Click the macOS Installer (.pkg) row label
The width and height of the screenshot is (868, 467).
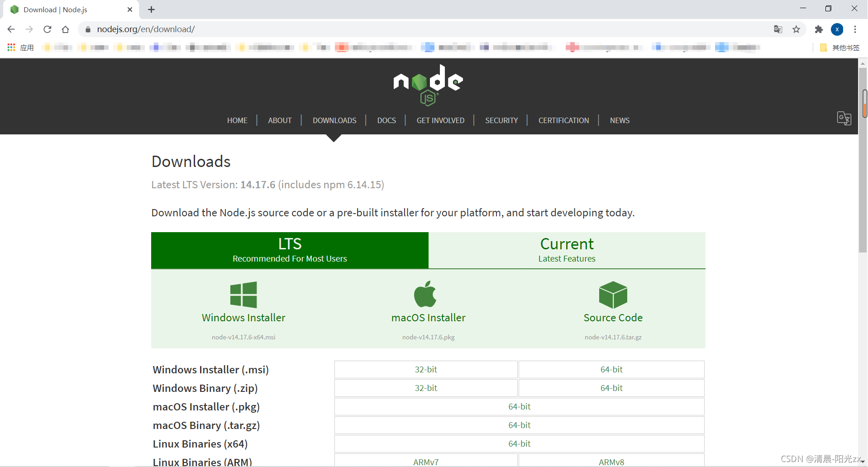tap(206, 407)
